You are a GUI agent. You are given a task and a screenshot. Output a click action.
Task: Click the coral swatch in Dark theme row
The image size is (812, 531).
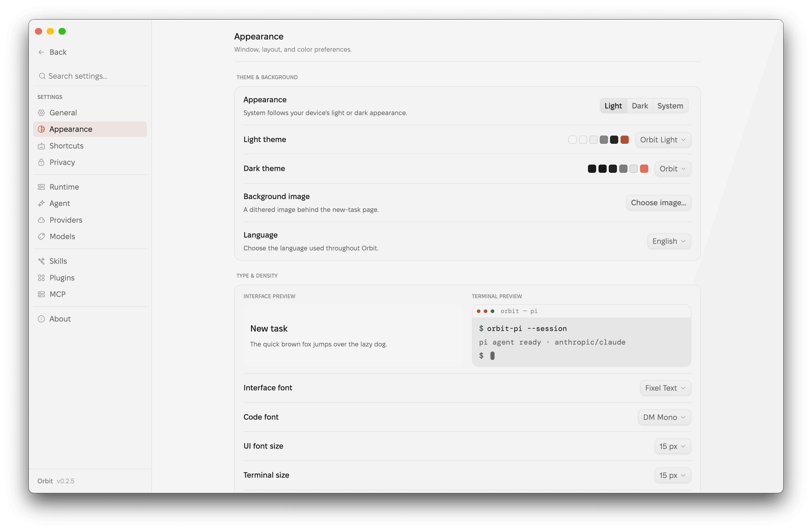tap(644, 169)
